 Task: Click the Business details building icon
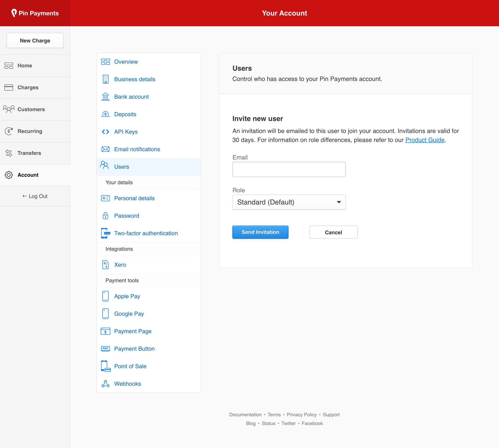click(105, 79)
